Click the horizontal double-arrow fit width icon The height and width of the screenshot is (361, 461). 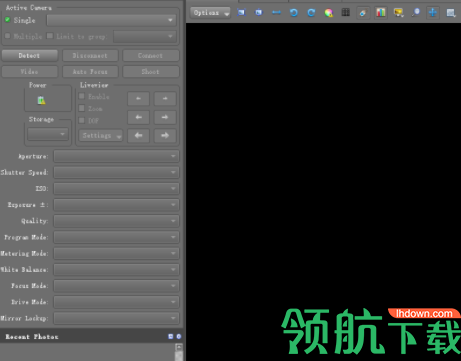pos(276,13)
